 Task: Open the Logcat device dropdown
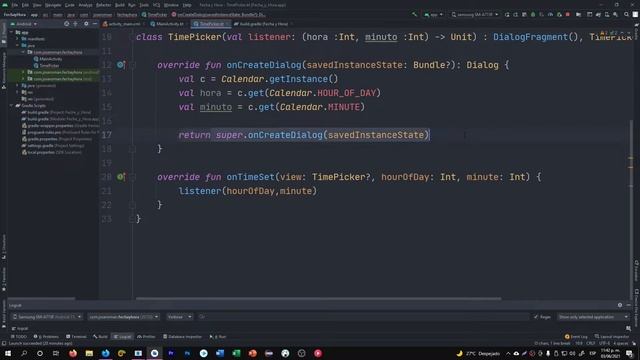click(x=47, y=317)
